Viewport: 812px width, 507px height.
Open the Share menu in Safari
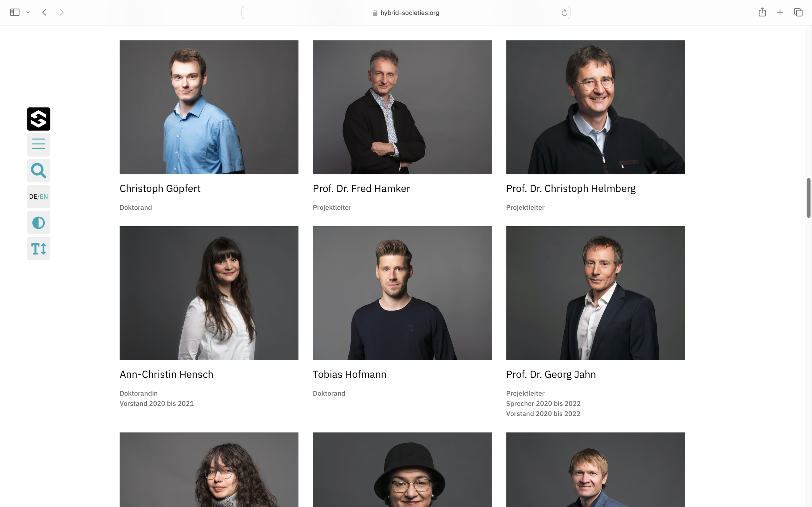click(762, 12)
